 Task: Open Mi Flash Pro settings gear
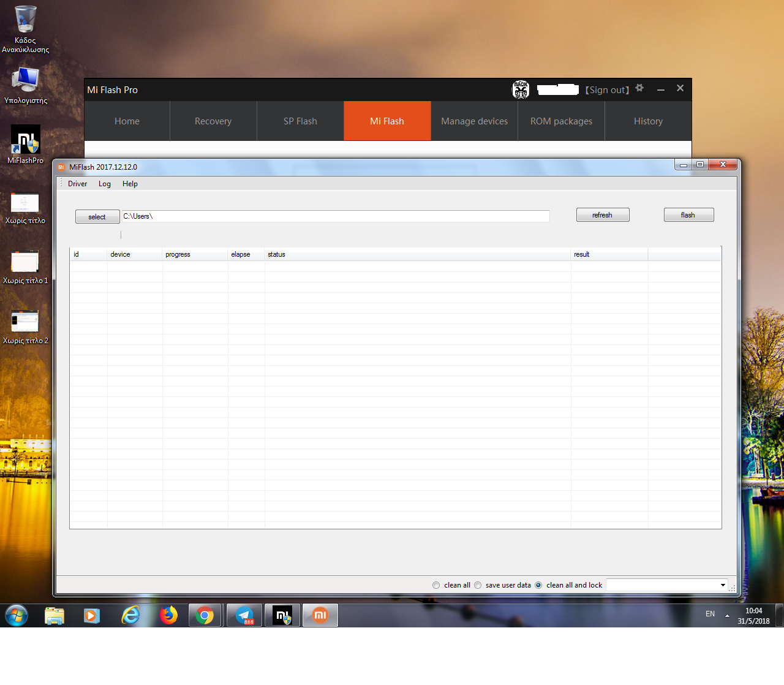pos(639,88)
